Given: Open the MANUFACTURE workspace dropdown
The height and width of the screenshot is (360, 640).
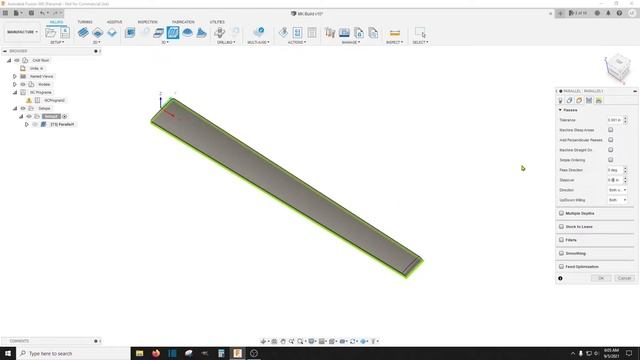Looking at the screenshot, I should (22, 32).
